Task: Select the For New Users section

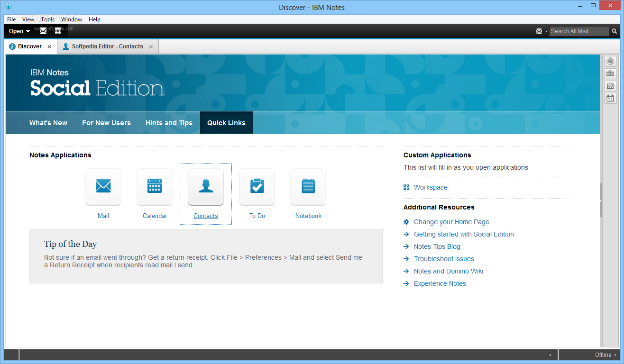Action: [106, 123]
